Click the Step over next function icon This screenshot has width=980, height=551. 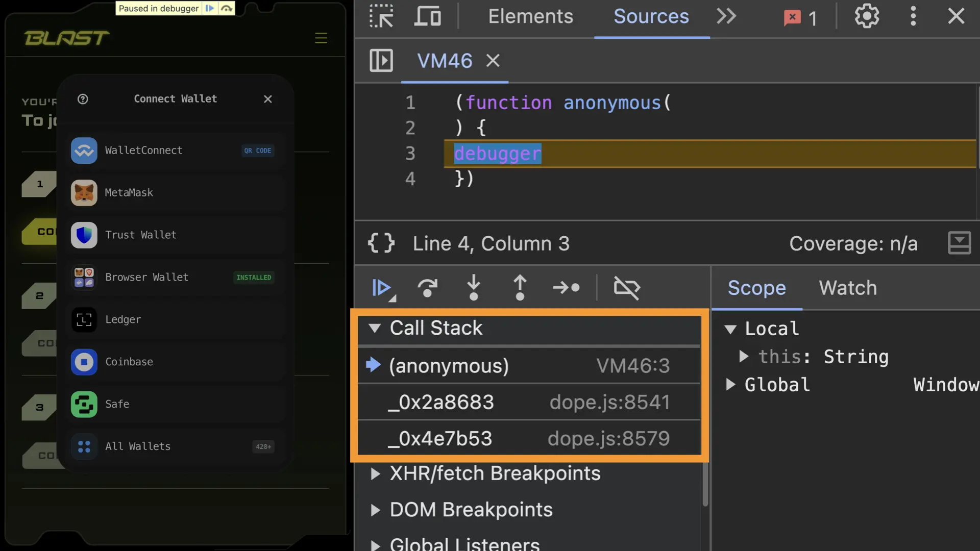click(x=427, y=288)
